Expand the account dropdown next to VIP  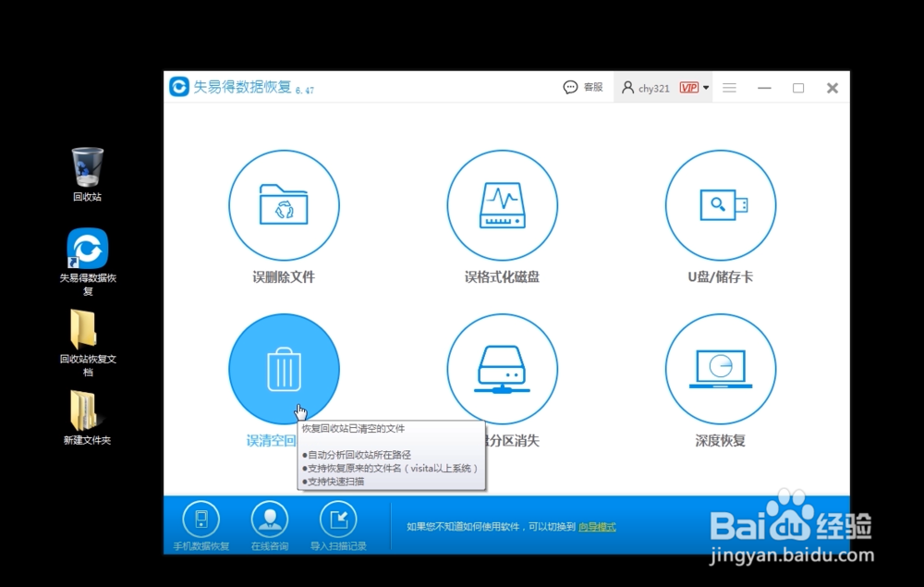704,86
